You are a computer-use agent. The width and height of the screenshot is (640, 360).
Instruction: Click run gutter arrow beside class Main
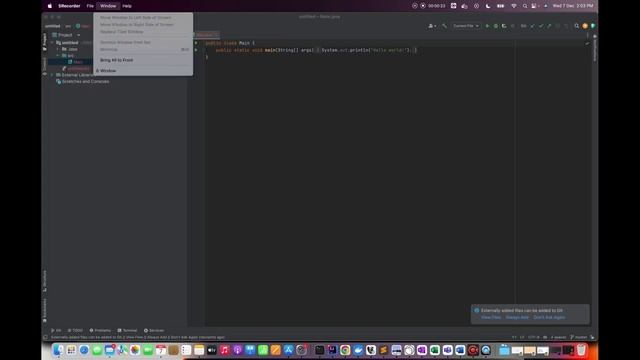(196, 43)
